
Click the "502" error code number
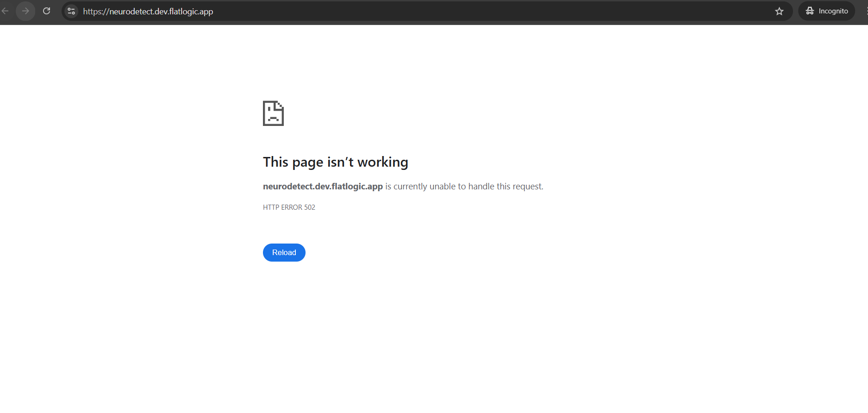[310, 207]
